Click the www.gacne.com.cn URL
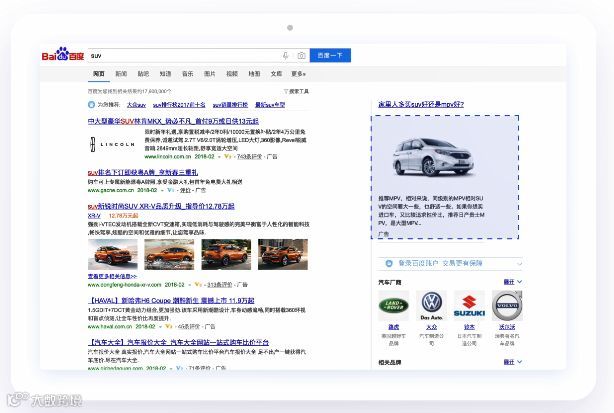The image size is (614, 413). point(111,190)
